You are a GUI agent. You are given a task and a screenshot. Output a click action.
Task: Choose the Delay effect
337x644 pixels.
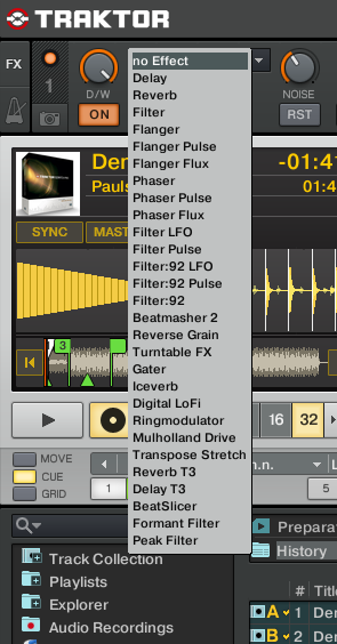190,78
